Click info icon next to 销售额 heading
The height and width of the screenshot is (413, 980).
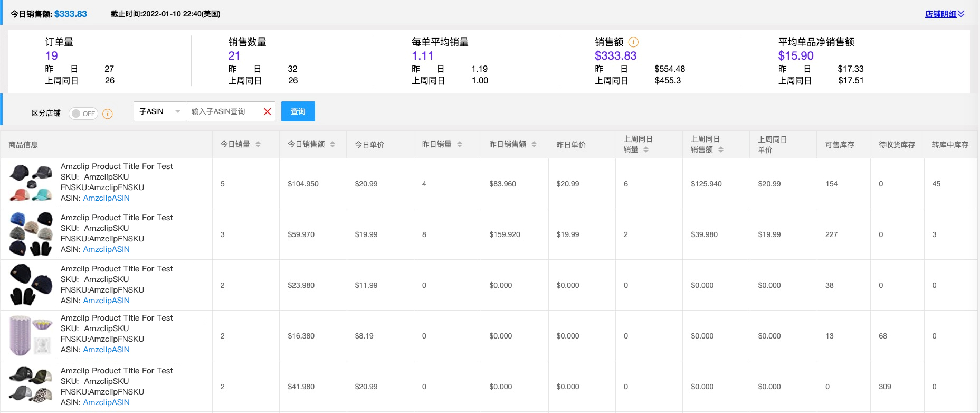click(633, 42)
